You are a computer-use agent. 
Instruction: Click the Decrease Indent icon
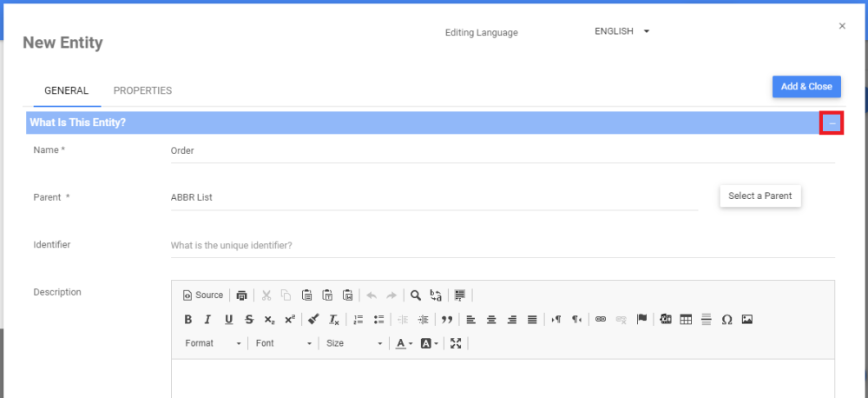[x=403, y=320]
